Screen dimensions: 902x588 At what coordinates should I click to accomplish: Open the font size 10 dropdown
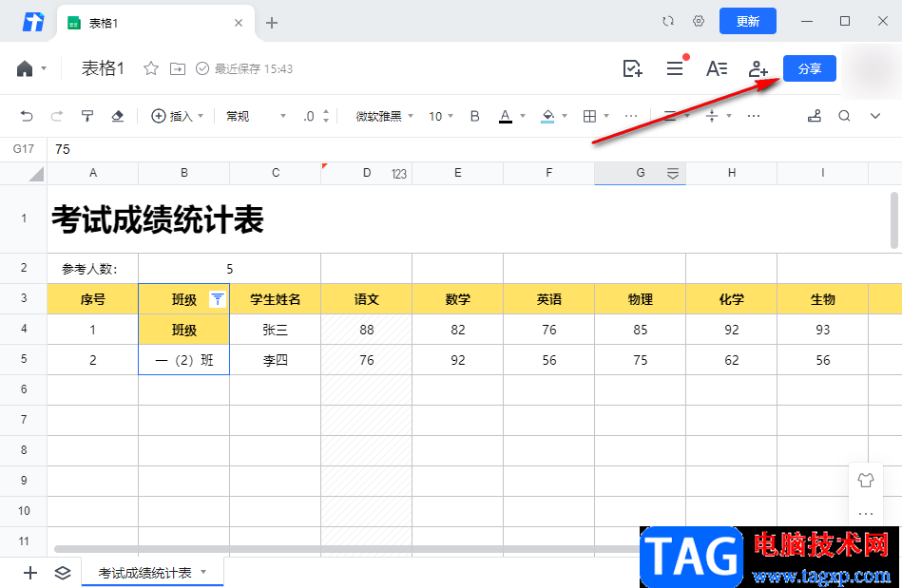[x=441, y=116]
